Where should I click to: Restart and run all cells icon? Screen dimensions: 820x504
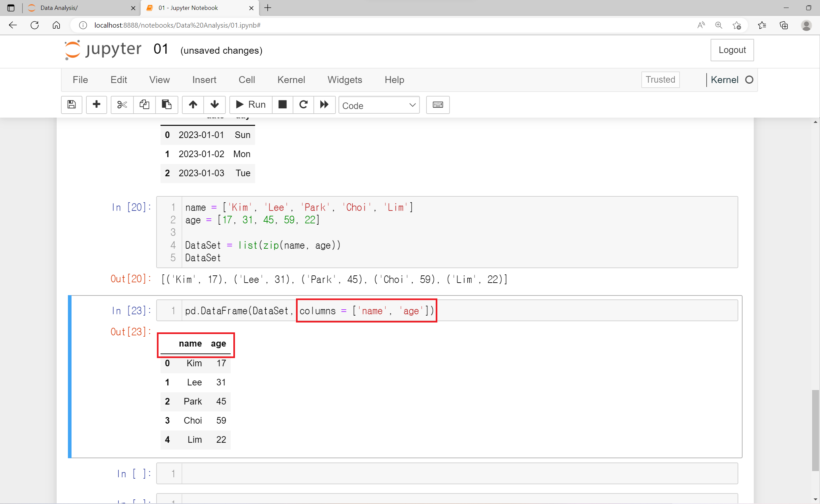(324, 105)
